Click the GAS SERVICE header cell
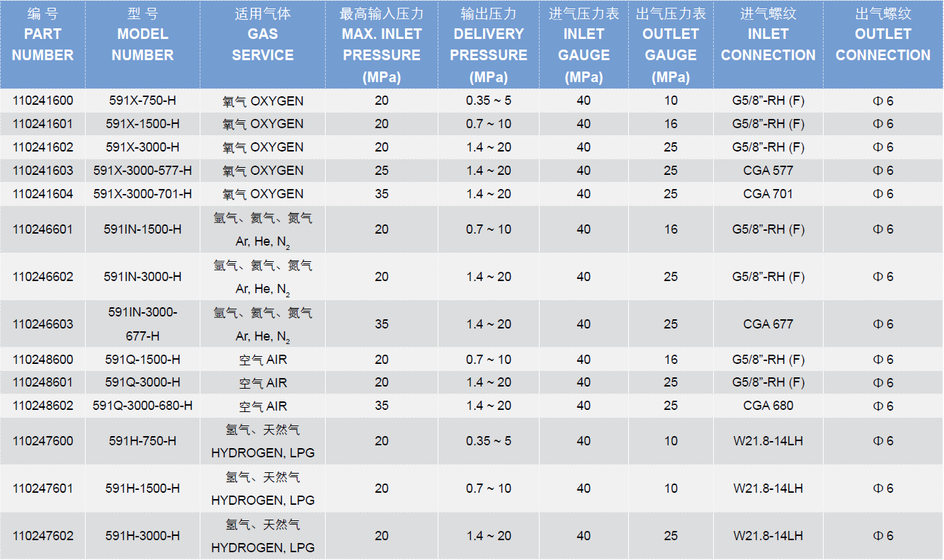944x560 pixels. tap(263, 44)
